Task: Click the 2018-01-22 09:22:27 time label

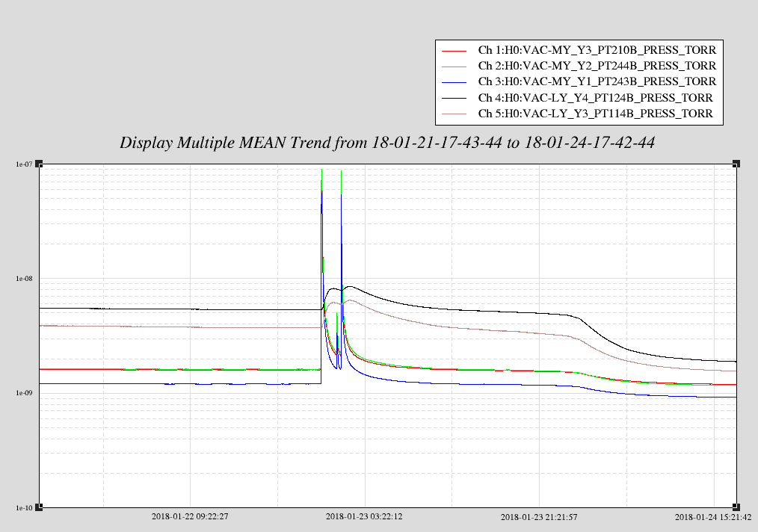Action: [190, 517]
